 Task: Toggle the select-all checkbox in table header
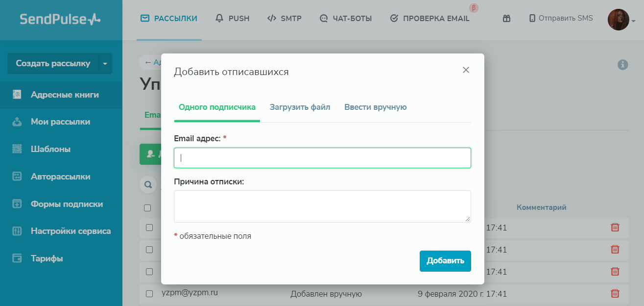147,208
